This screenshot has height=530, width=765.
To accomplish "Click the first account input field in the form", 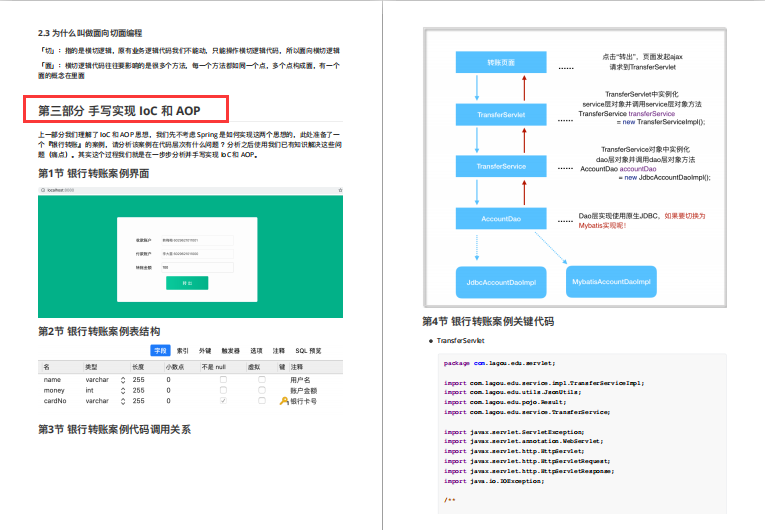I will 197,240.
